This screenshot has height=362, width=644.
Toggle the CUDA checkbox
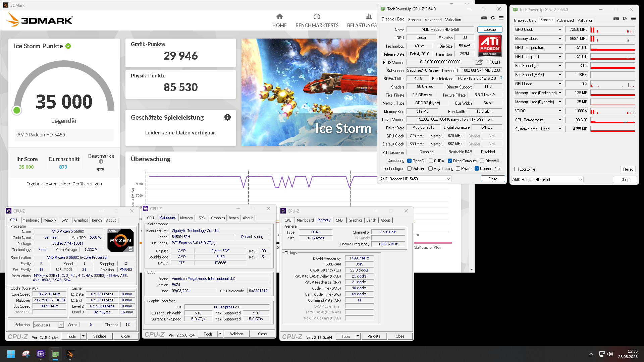click(x=431, y=161)
